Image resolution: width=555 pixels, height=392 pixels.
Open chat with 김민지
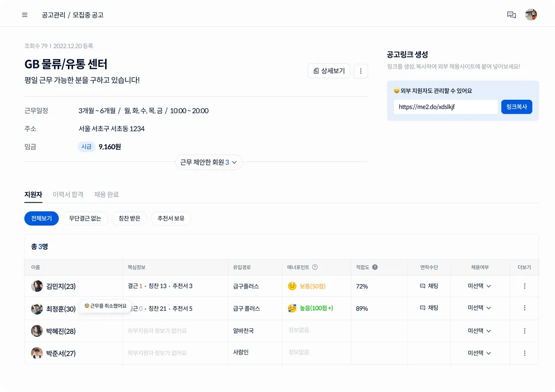(x=429, y=286)
